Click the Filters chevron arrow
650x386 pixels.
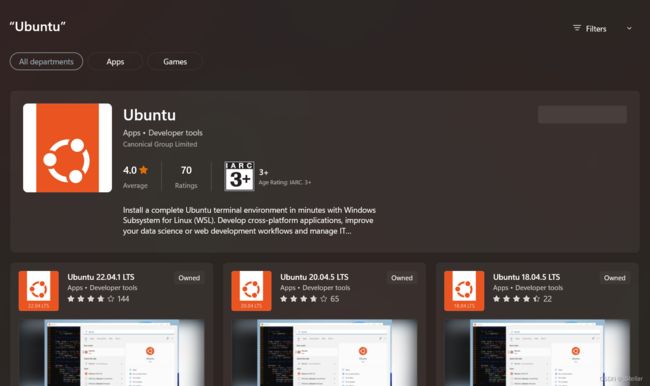pos(629,29)
